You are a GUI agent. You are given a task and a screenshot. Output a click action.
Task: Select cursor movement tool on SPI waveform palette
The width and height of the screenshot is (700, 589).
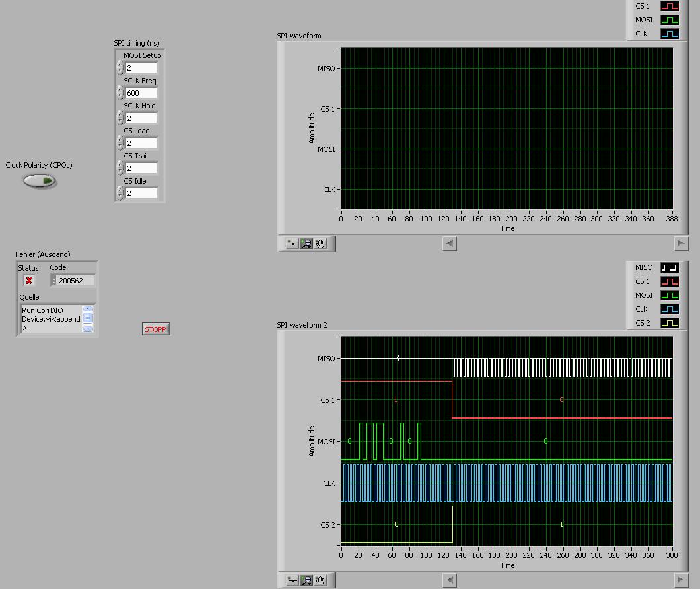[293, 244]
